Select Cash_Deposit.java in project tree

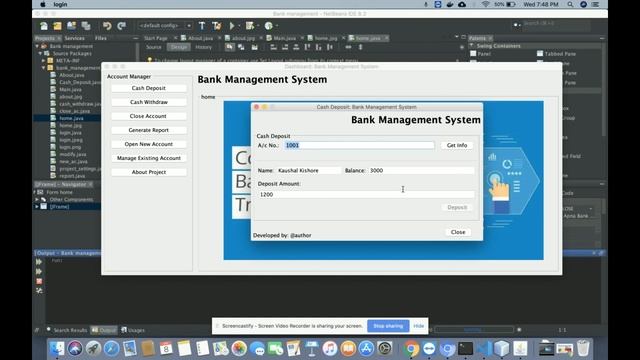point(76,82)
